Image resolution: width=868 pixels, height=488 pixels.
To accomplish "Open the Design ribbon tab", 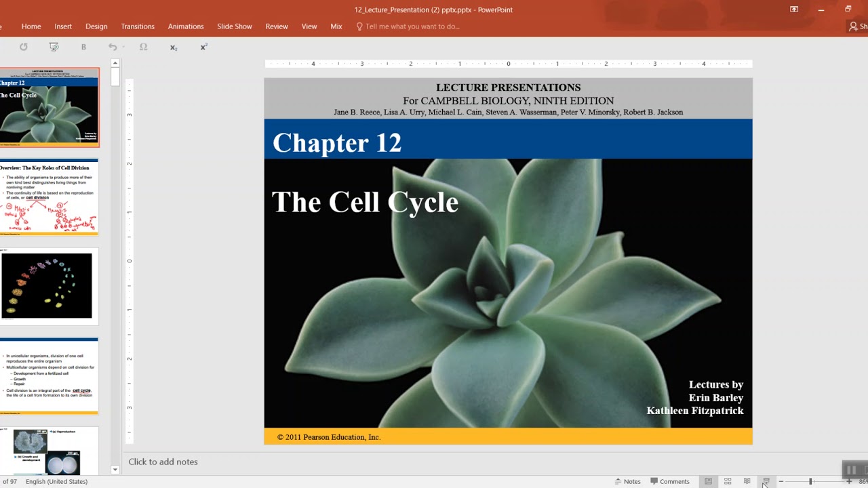I will pos(96,26).
